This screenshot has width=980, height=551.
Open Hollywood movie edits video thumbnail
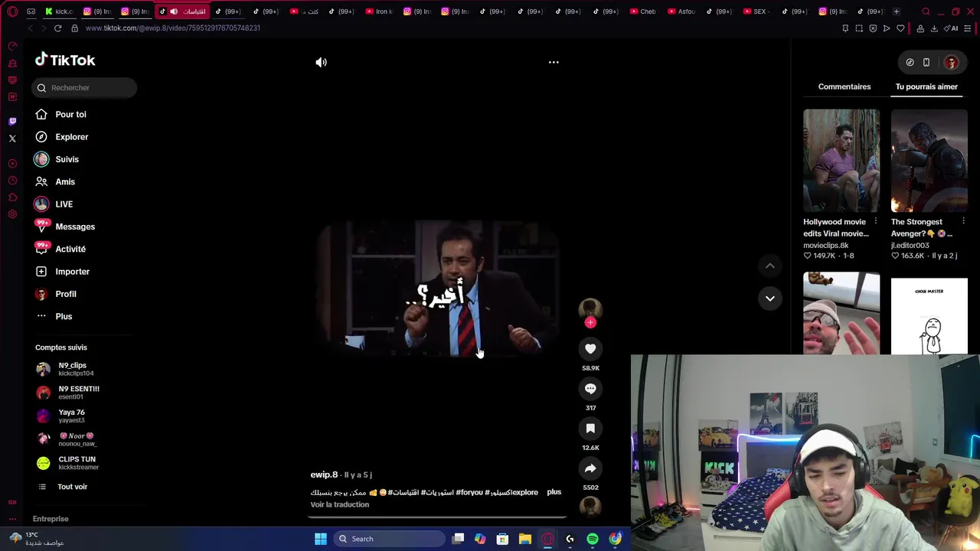[841, 161]
